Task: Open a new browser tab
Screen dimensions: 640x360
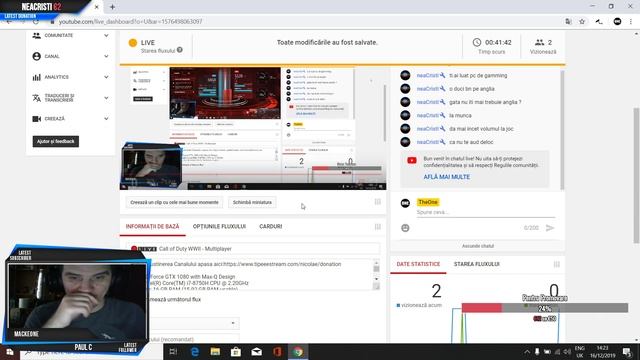Action: [112, 7]
